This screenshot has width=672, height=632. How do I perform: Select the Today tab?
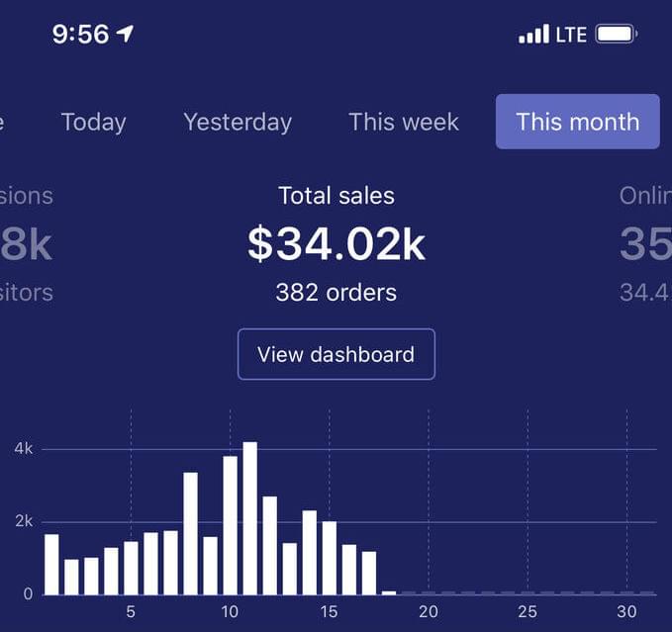(94, 122)
